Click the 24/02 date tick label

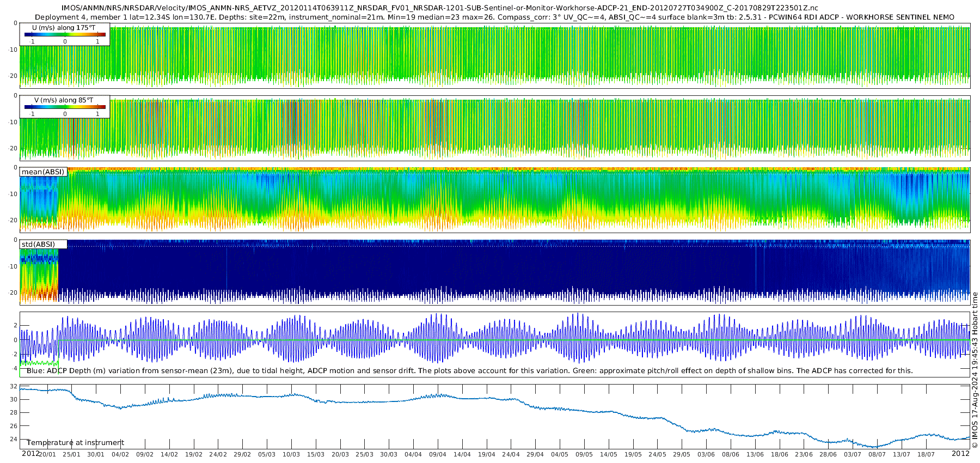[x=218, y=454]
